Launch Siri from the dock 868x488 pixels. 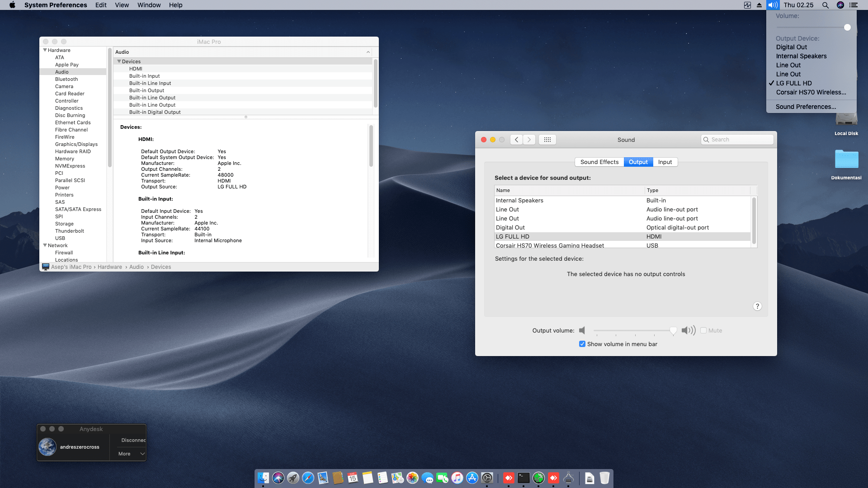(x=278, y=478)
